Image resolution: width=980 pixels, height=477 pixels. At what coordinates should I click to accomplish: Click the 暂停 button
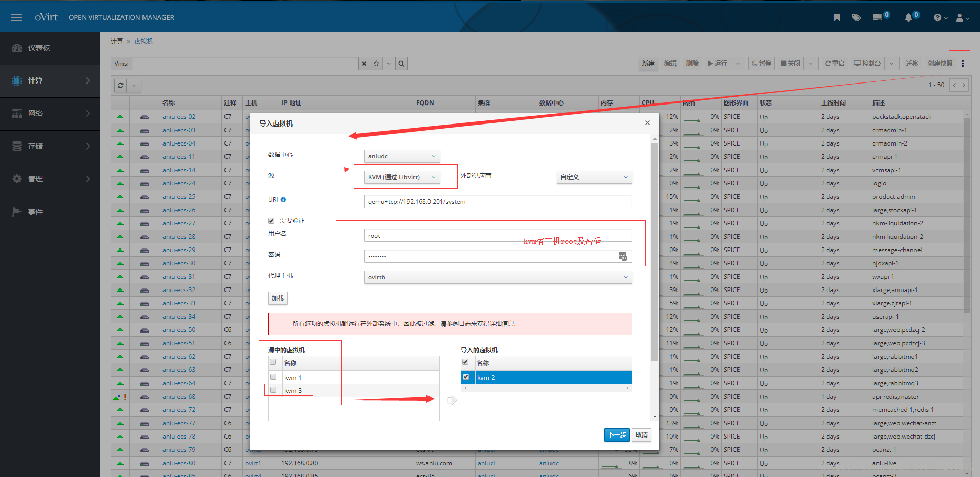pos(762,64)
